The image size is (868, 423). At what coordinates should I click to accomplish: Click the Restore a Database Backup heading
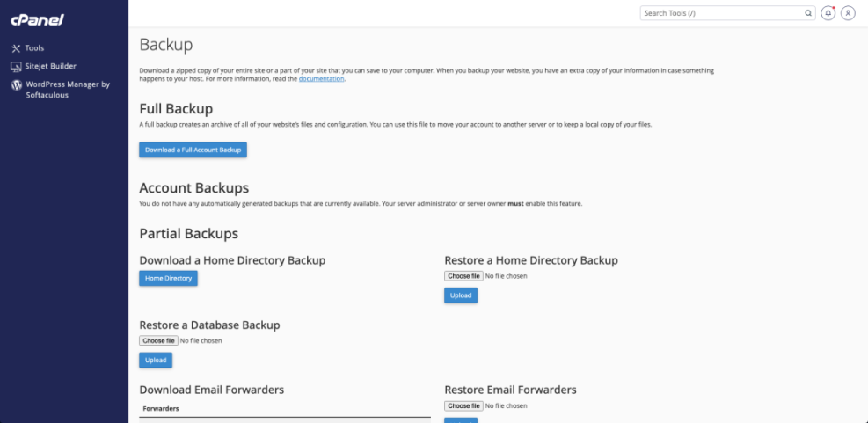[x=209, y=325]
